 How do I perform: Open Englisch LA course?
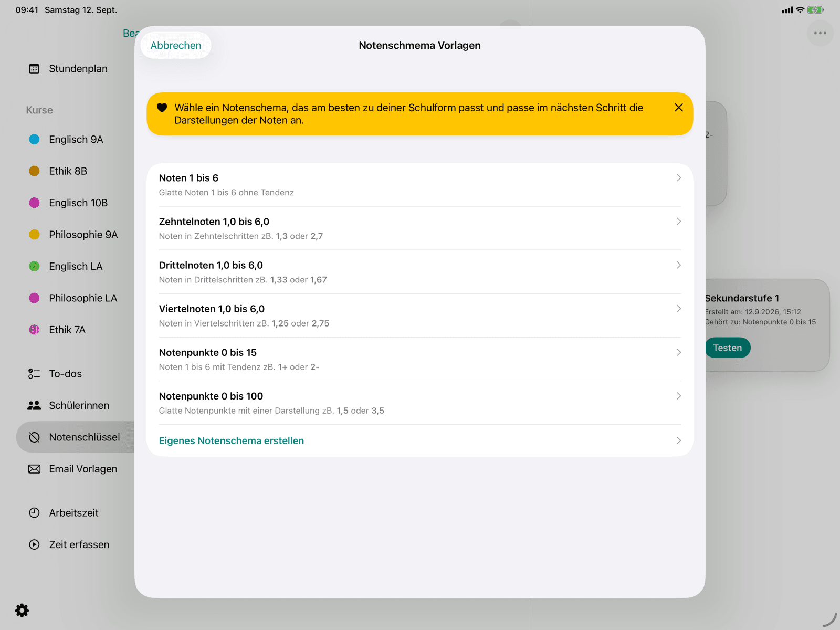(75, 267)
